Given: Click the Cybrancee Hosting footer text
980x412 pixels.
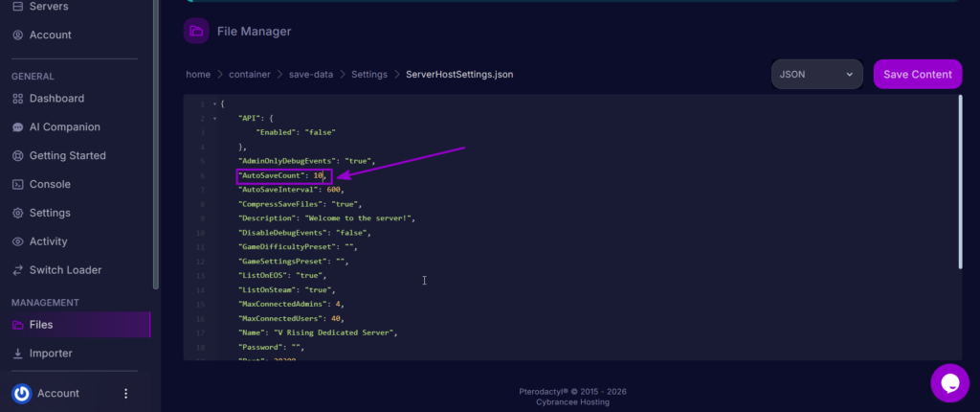Looking at the screenshot, I should 572,402.
